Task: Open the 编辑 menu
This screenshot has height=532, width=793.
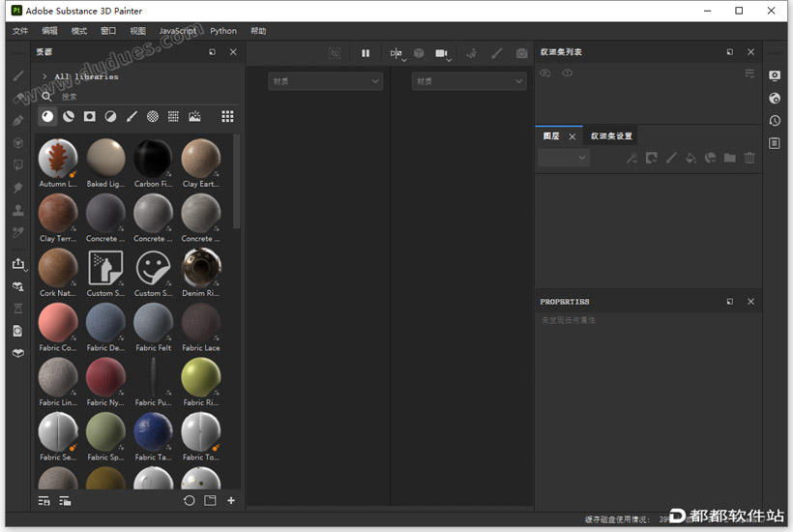Action: coord(49,31)
